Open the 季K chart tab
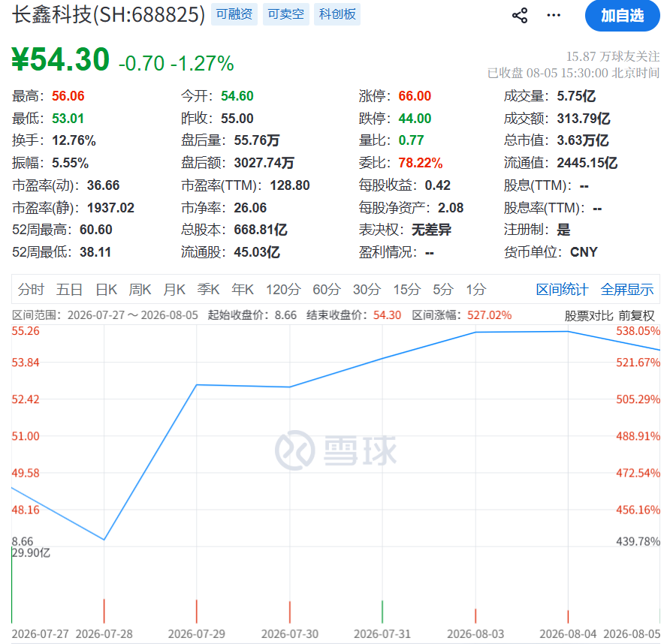Screen dimensions: 667x644 point(209,290)
